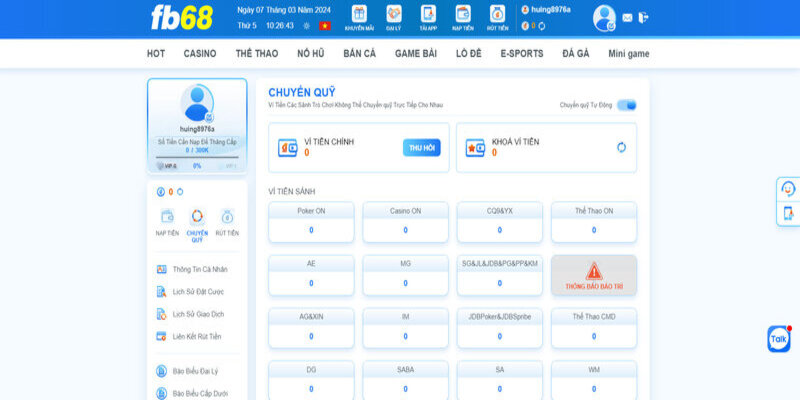Click the Vietnam flag language icon
Screen dimensions: 800x400
tap(325, 26)
